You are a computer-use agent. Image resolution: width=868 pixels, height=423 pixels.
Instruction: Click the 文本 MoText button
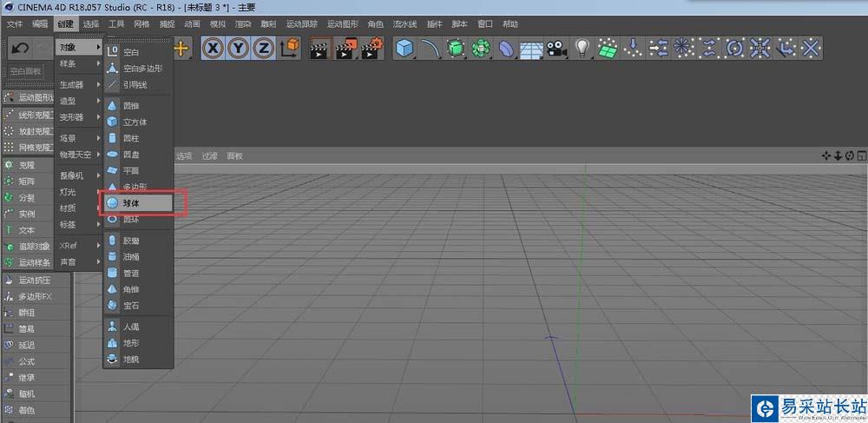click(x=28, y=230)
